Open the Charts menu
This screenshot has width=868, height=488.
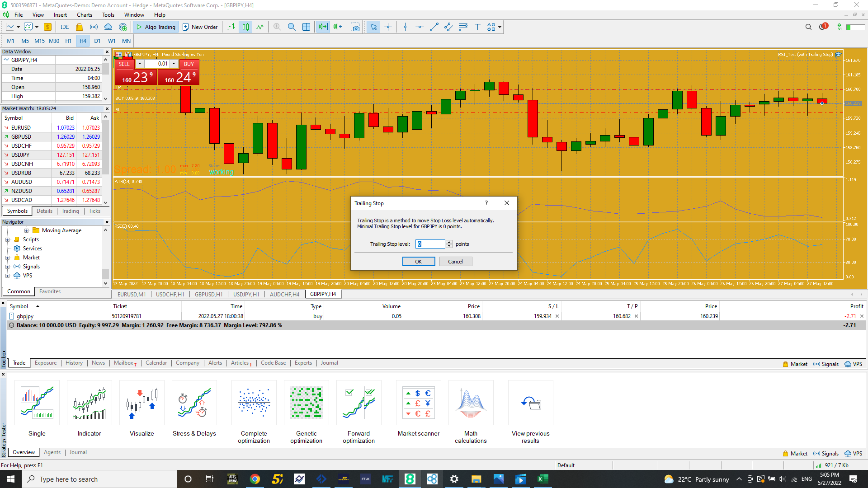pos(84,15)
